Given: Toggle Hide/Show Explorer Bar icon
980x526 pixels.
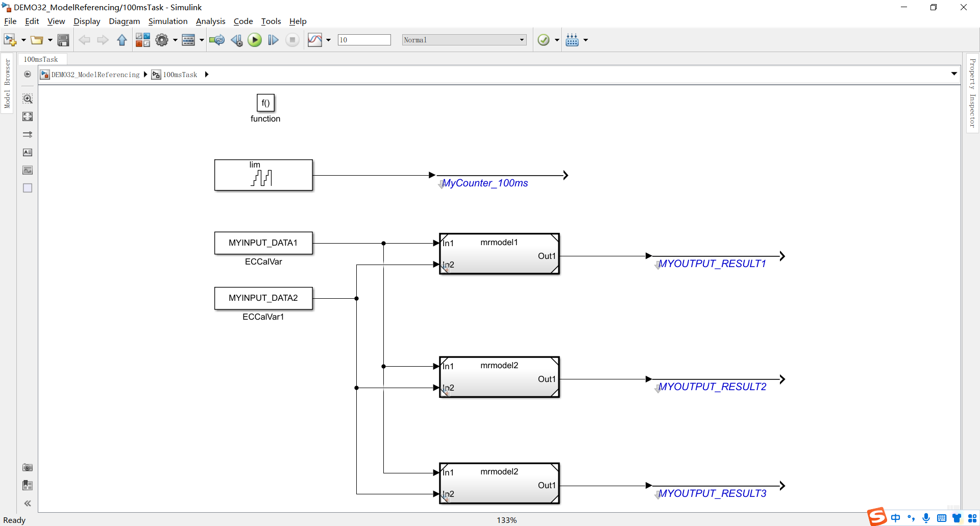Looking at the screenshot, I should 28,74.
